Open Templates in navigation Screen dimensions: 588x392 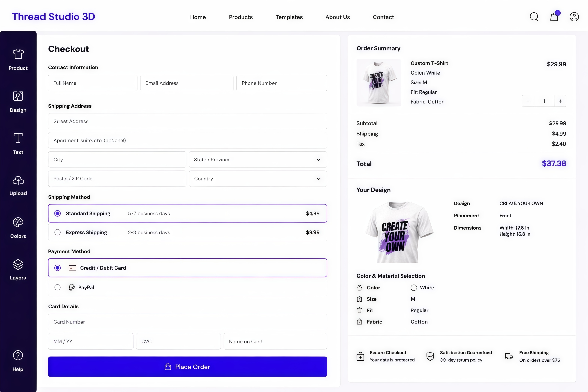coord(289,17)
